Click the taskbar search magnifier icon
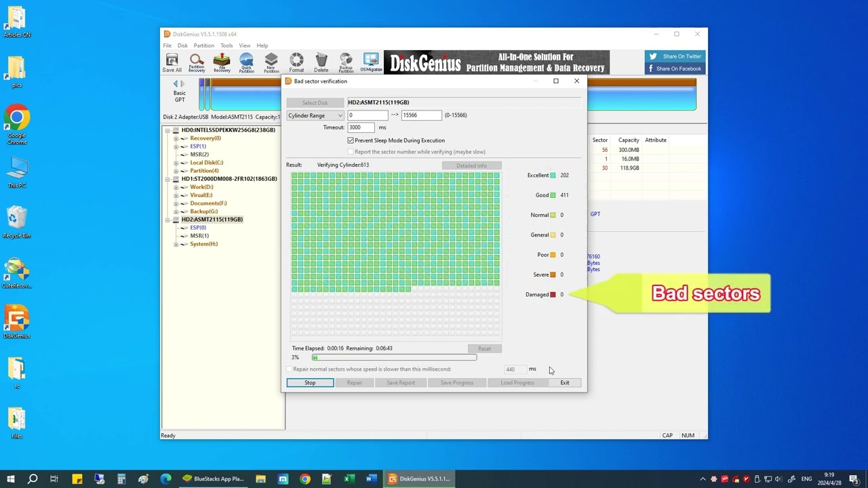 [x=32, y=479]
